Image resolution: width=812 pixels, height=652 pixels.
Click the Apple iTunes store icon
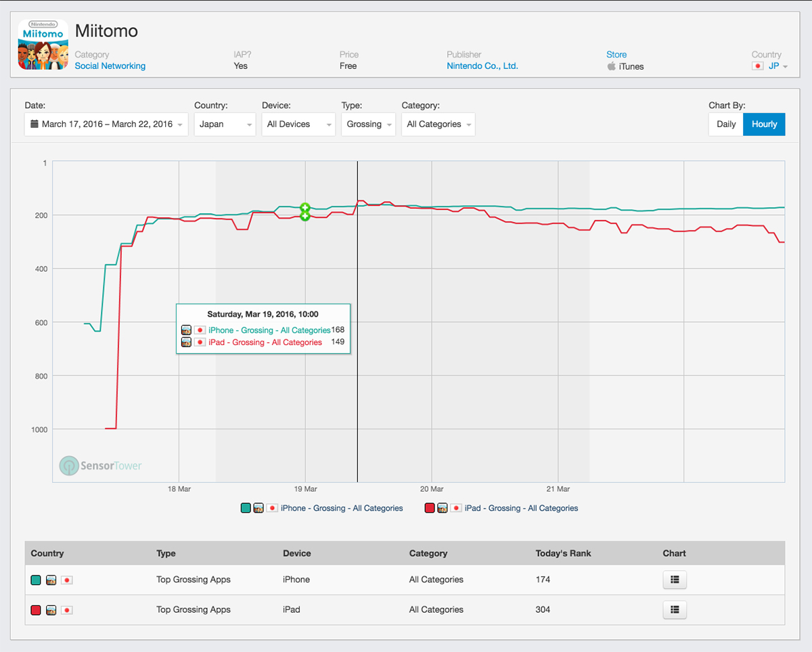(611, 66)
